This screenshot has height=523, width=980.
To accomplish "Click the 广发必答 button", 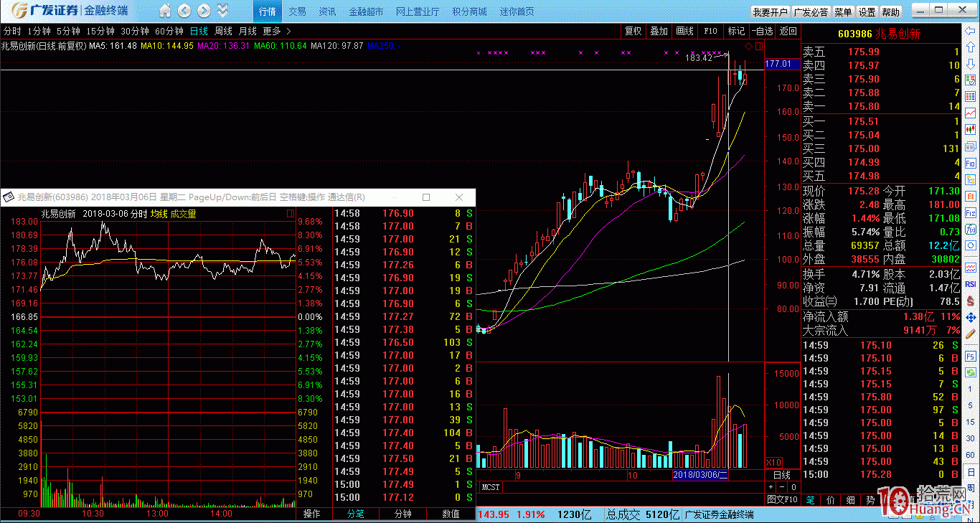I will 811,12.
